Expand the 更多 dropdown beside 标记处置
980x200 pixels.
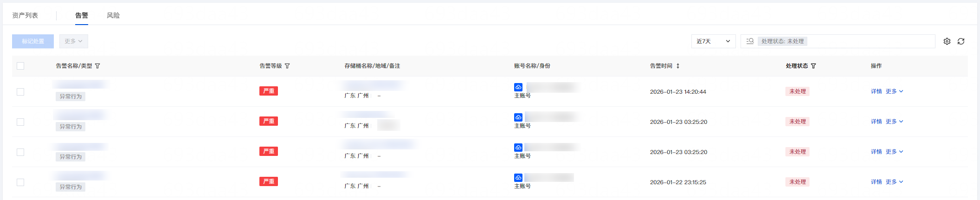click(x=74, y=41)
